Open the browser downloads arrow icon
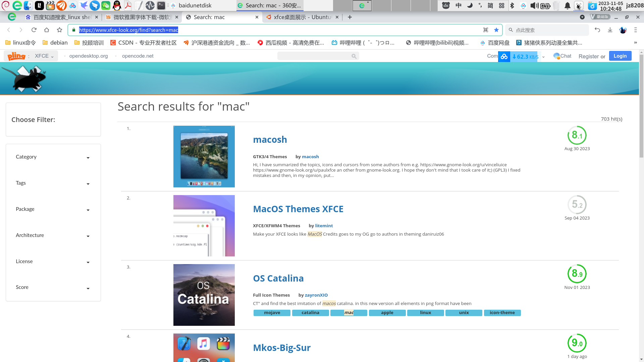 (610, 30)
